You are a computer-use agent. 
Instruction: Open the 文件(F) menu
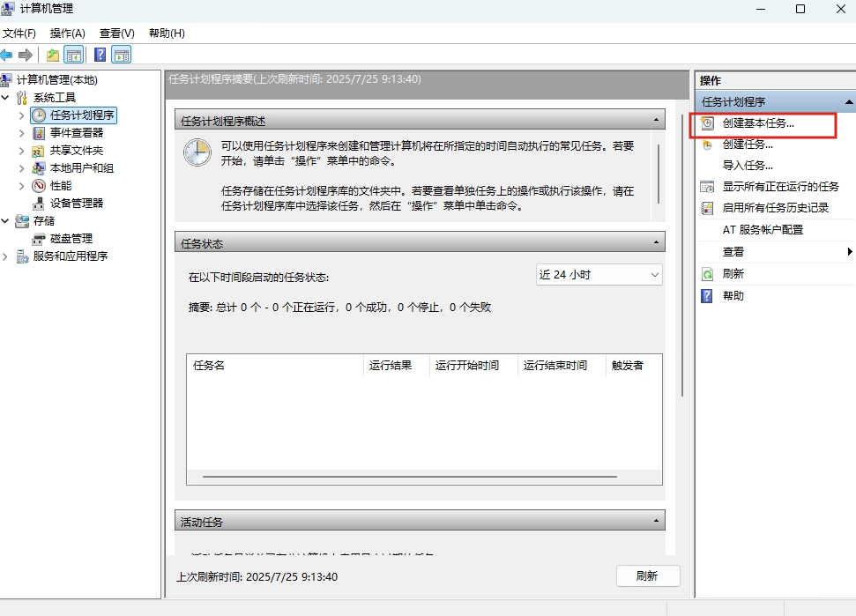[19, 33]
